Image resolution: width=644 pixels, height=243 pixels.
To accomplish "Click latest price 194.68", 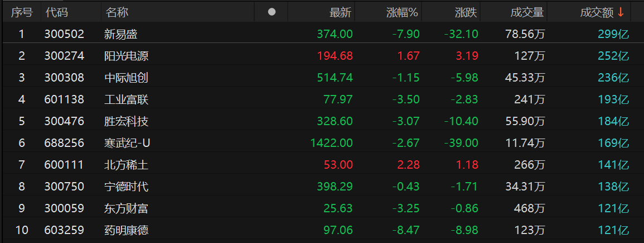I will 335,56.
